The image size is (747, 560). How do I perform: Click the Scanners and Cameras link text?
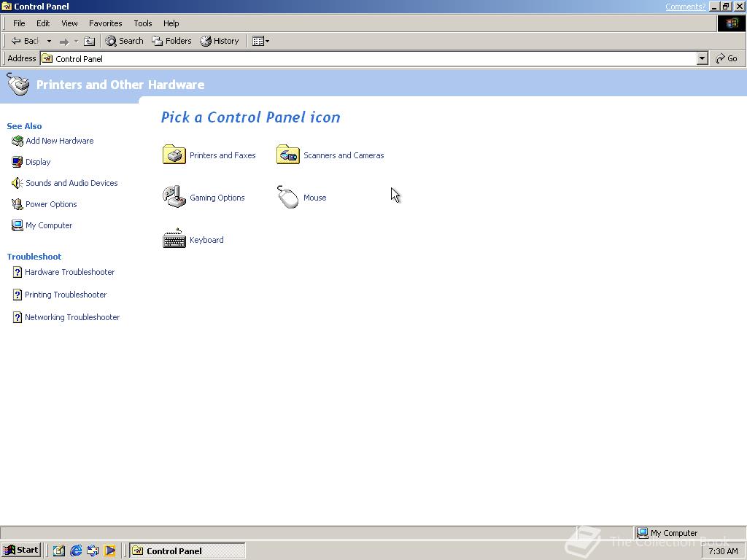click(x=344, y=155)
